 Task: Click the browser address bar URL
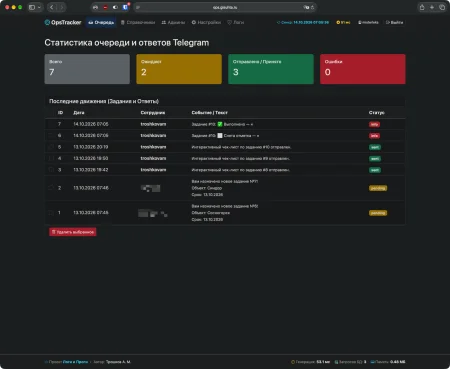225,7
